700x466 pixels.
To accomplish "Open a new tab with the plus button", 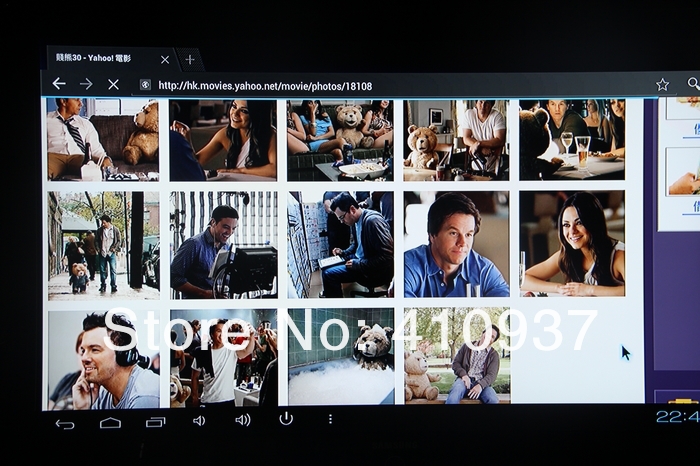I will pos(190,59).
